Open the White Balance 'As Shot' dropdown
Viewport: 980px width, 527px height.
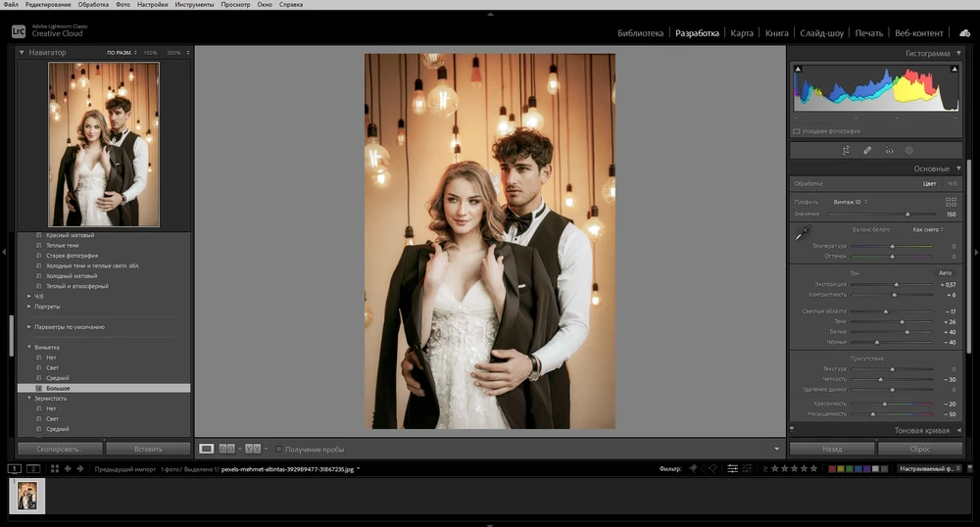926,228
